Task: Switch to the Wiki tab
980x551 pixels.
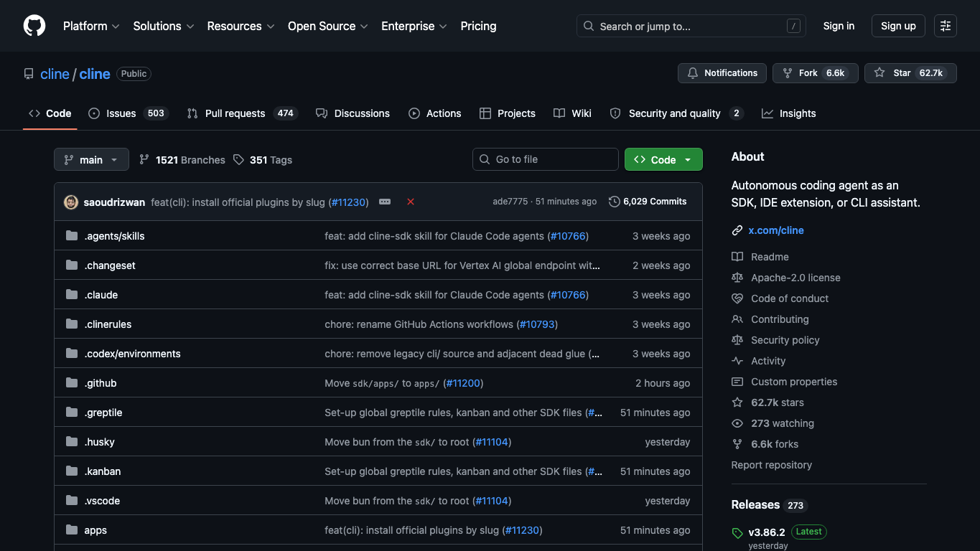Action: [573, 113]
